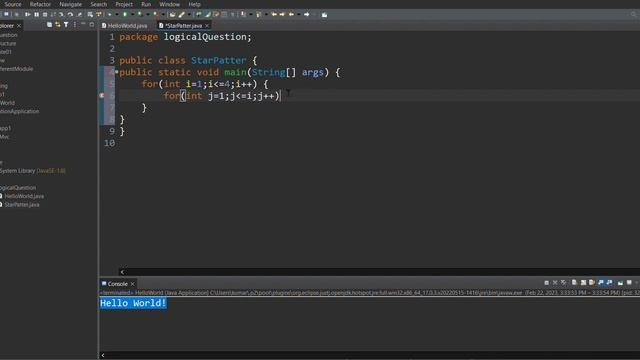Remove launch with Console X icon
Screen dimensions: 640x360
point(555,282)
